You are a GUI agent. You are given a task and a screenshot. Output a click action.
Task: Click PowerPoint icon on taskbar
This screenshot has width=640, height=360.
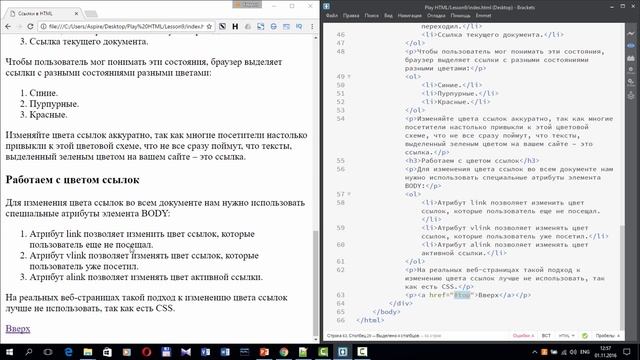pyautogui.click(x=264, y=351)
